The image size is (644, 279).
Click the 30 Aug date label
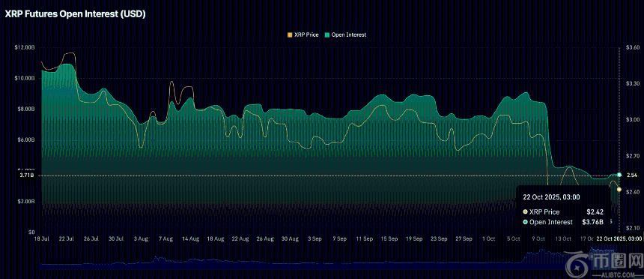coord(290,238)
